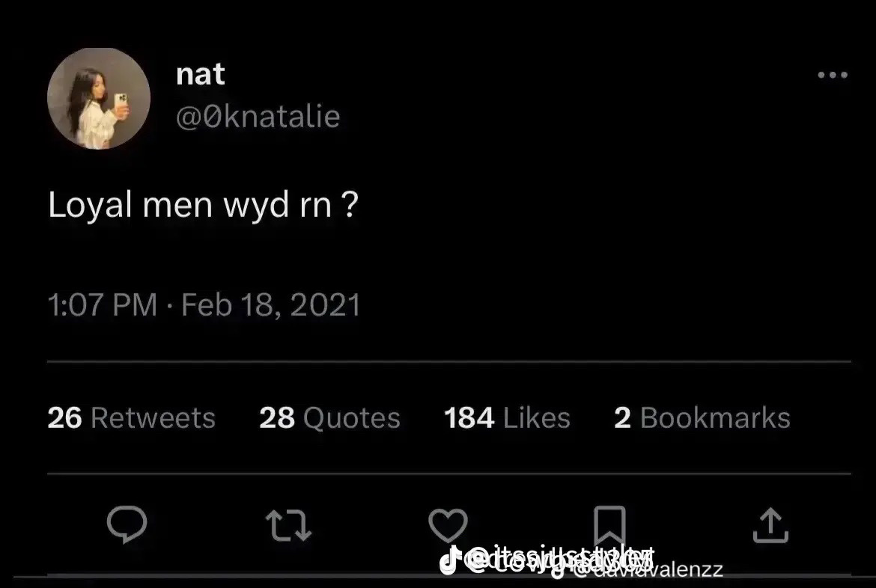
Task: View the 28 Quotes list
Action: 329,417
